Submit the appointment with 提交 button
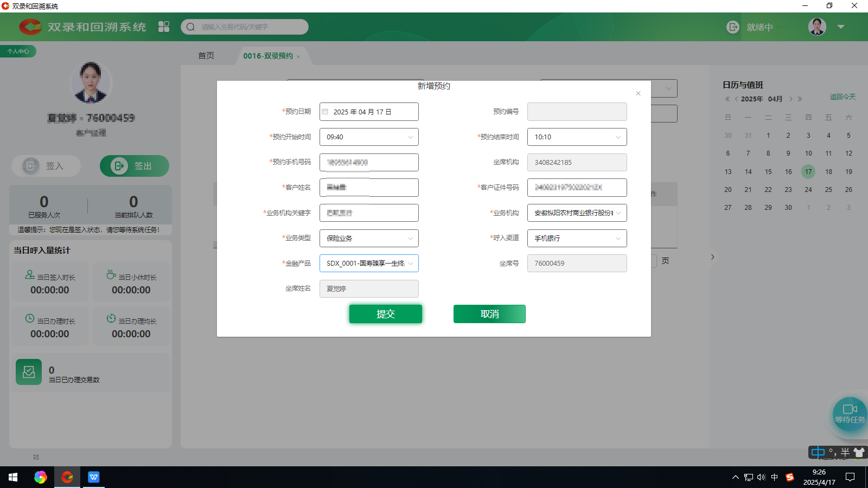This screenshot has width=868, height=488. click(385, 314)
